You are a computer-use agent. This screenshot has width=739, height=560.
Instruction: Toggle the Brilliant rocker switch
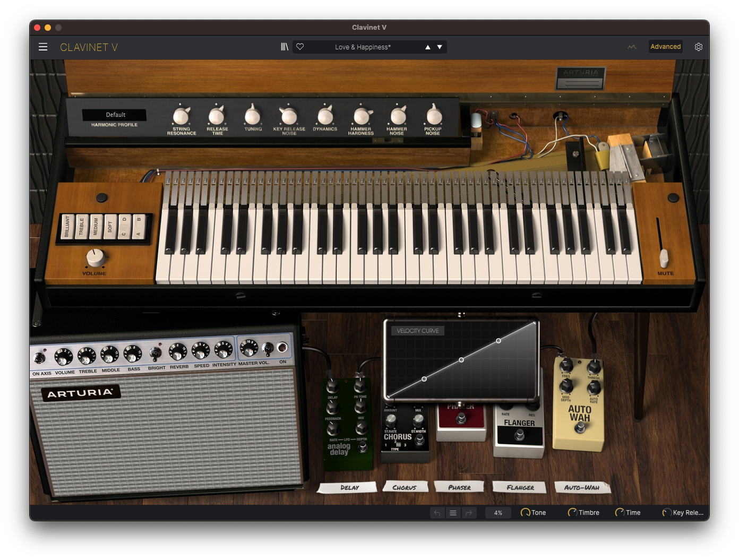[x=67, y=227]
